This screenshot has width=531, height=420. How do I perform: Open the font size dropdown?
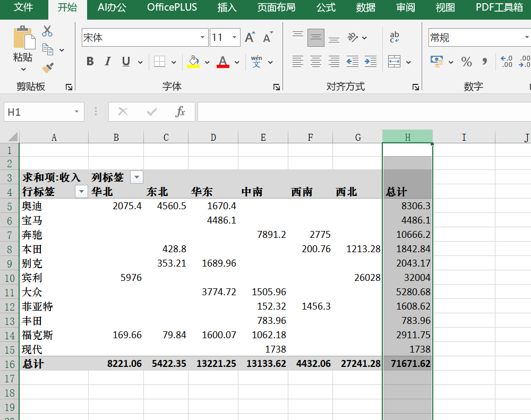[234, 37]
